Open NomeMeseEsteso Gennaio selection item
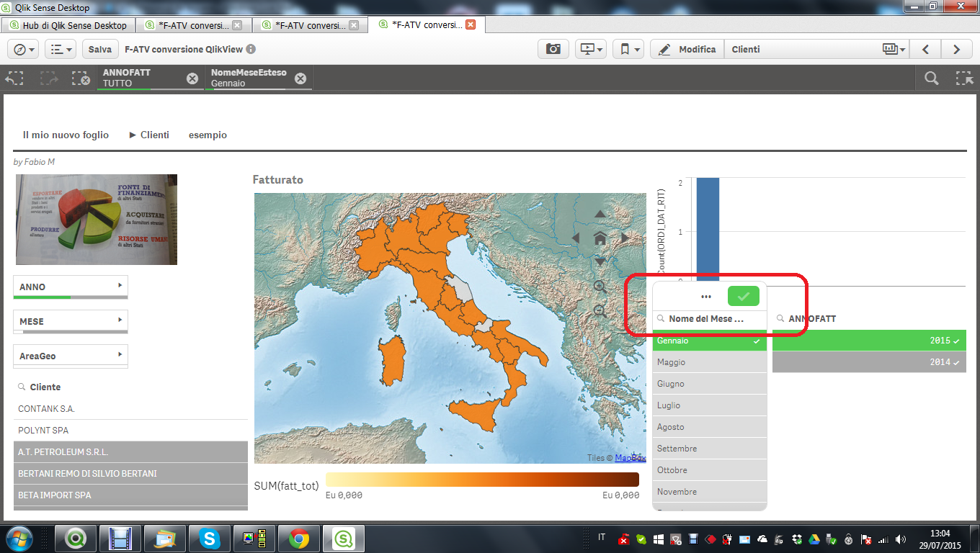This screenshot has width=980, height=553. (x=249, y=78)
